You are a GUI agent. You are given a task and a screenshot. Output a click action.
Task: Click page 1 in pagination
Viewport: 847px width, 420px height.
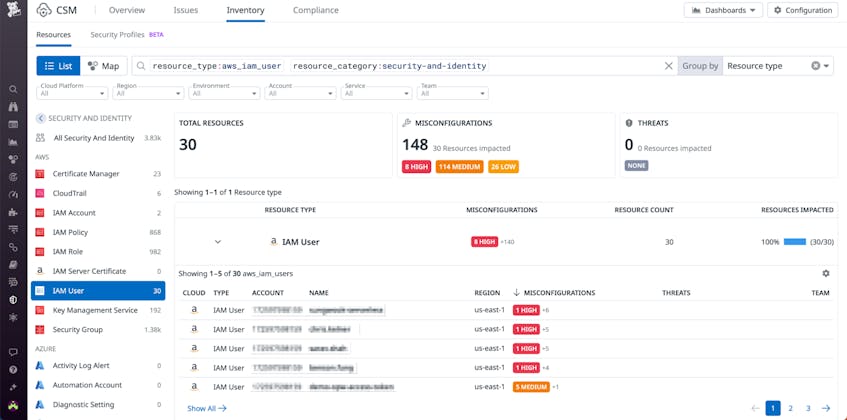[772, 408]
